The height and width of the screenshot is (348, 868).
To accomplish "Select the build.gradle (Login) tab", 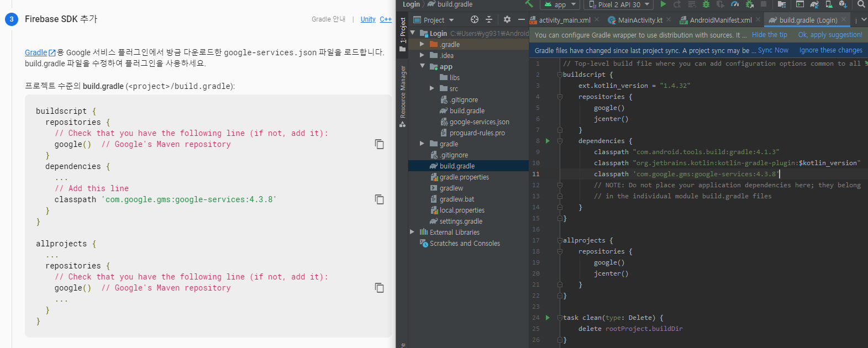I will (808, 20).
